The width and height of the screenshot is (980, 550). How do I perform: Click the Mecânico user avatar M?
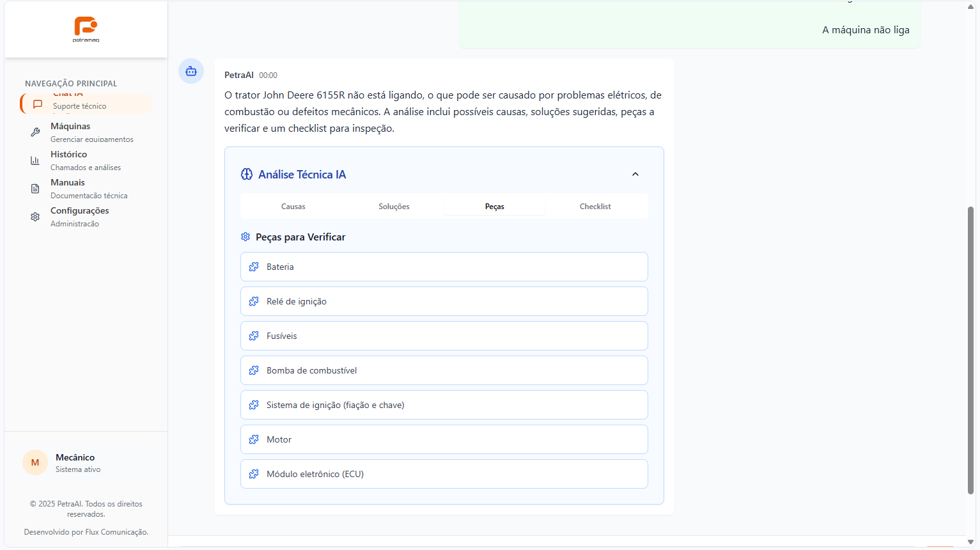(35, 462)
